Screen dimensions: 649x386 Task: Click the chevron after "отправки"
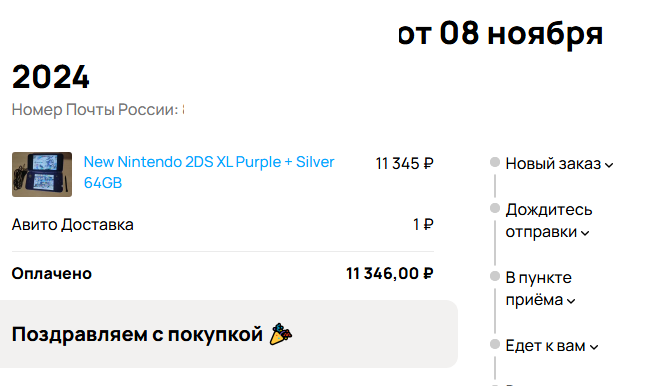pyautogui.click(x=585, y=233)
